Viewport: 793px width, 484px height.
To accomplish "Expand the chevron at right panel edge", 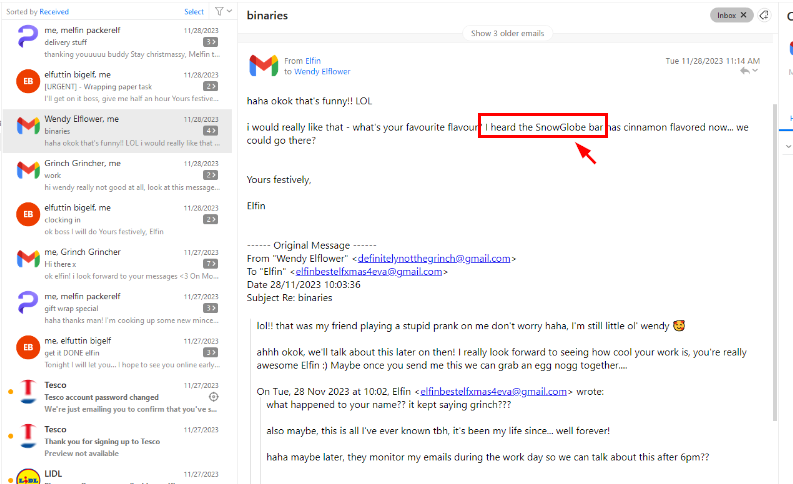I will (x=788, y=146).
